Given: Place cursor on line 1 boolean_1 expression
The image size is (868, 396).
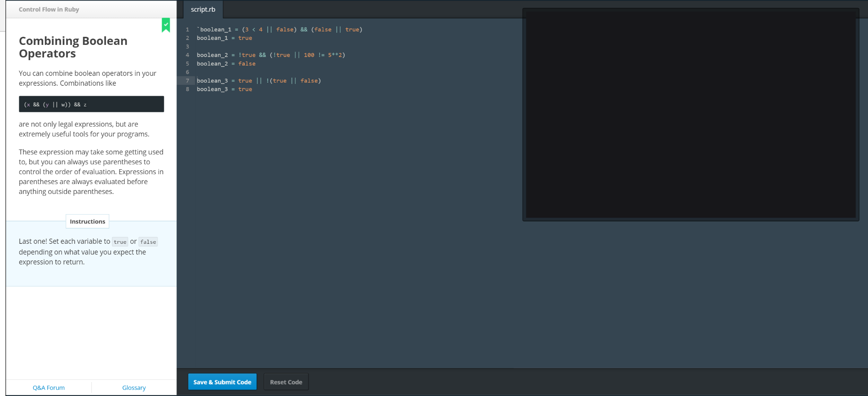Looking at the screenshot, I should [279, 30].
